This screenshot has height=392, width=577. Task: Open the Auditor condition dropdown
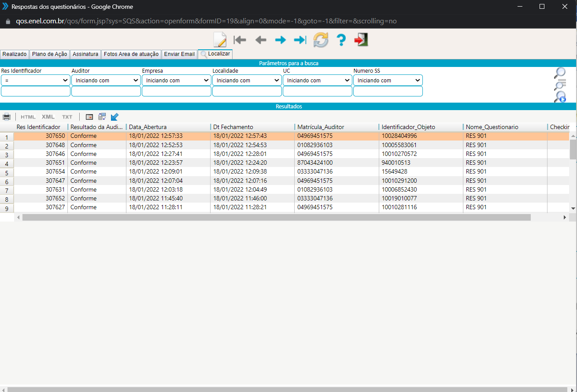106,80
